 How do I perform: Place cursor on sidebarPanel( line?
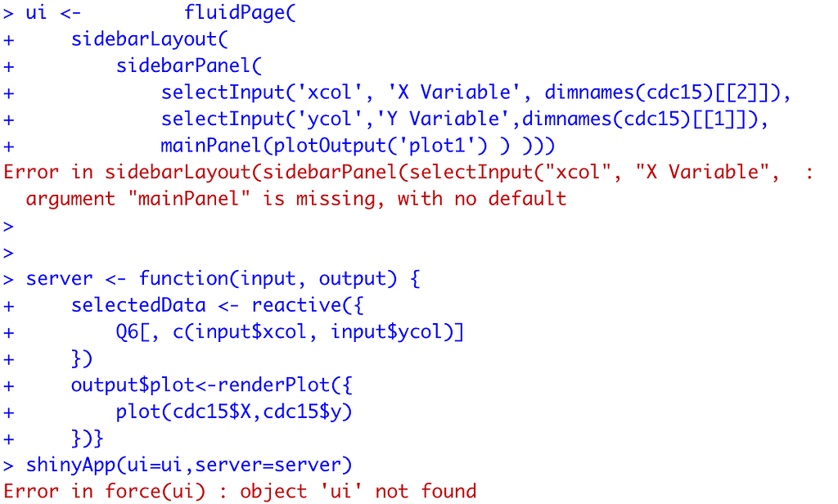(x=189, y=66)
